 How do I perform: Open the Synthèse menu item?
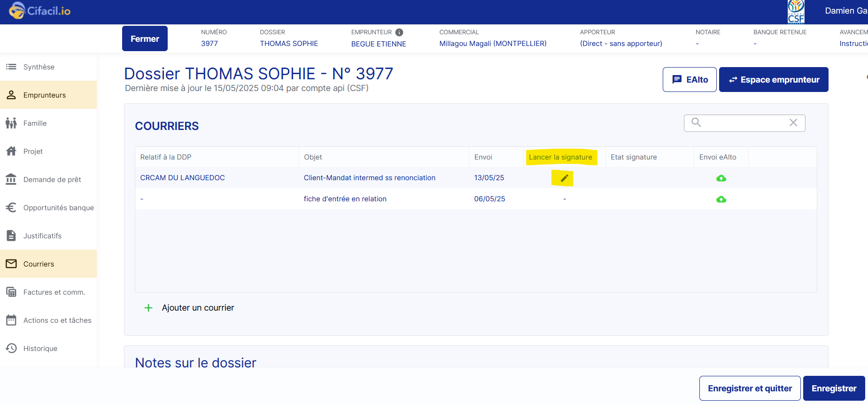pyautogui.click(x=39, y=67)
